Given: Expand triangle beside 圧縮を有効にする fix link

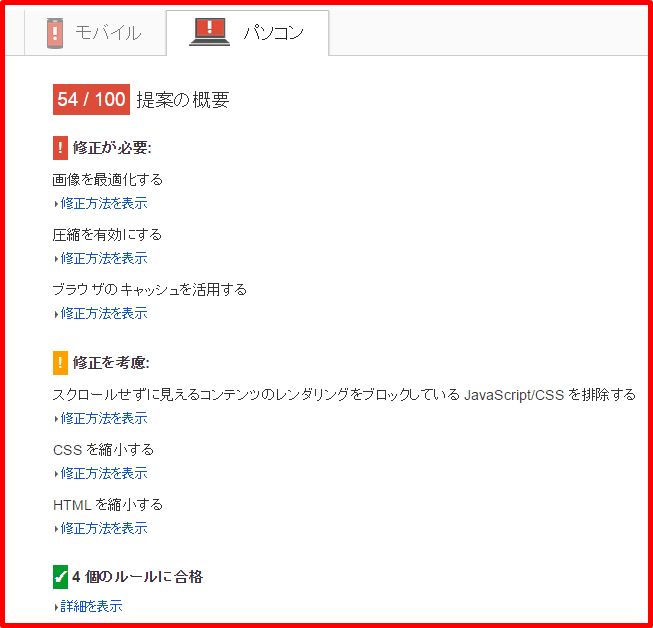Looking at the screenshot, I should tap(56, 259).
